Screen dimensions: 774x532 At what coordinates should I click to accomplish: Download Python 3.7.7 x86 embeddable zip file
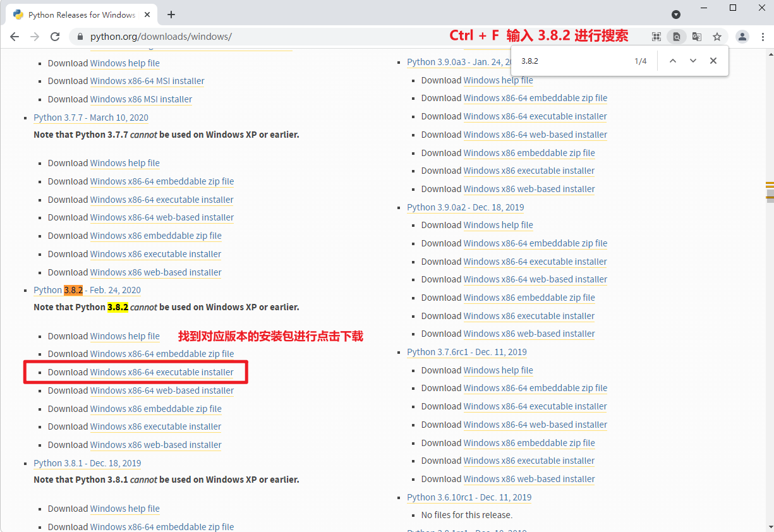click(x=156, y=236)
